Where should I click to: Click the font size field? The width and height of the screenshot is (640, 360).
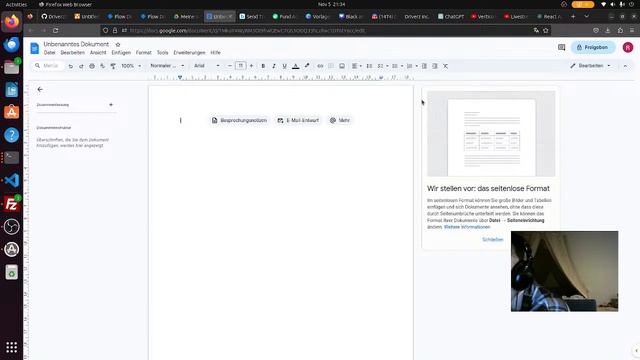tap(241, 66)
